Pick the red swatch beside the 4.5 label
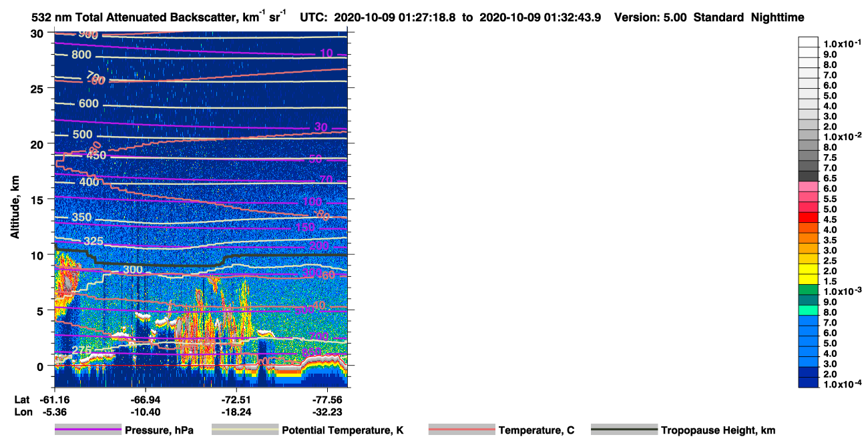The height and width of the screenshot is (445, 868). pyautogui.click(x=808, y=217)
